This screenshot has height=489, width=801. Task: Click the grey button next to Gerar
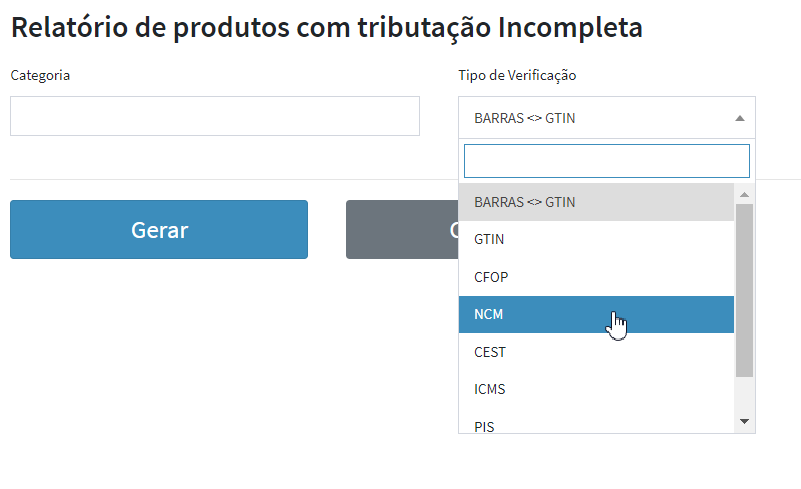(x=400, y=230)
